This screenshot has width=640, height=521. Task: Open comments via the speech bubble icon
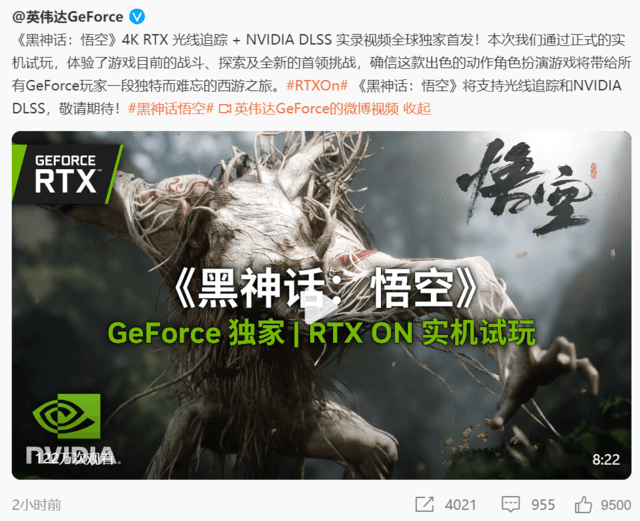510,505
